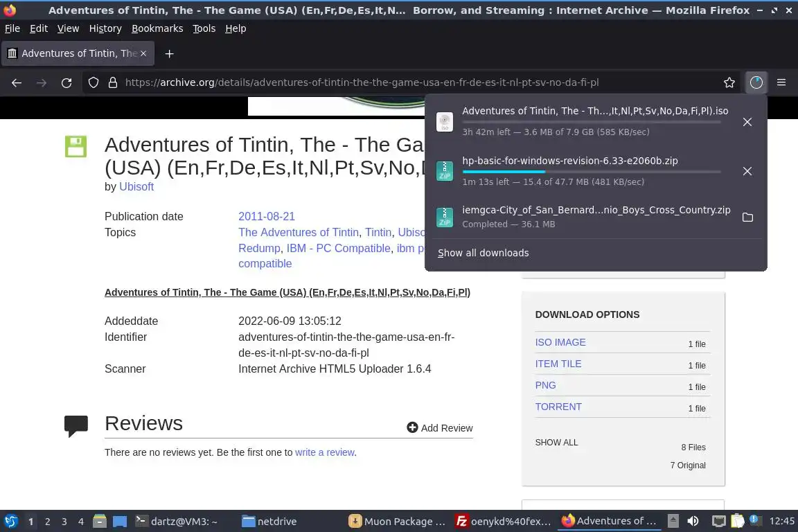Image resolution: width=798 pixels, height=532 pixels.
Task: Open the Tools menu
Action: pyautogui.click(x=204, y=28)
